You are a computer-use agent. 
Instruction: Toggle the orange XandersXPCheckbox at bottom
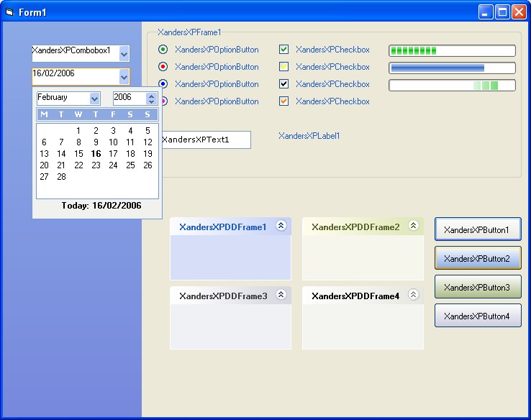tap(283, 101)
